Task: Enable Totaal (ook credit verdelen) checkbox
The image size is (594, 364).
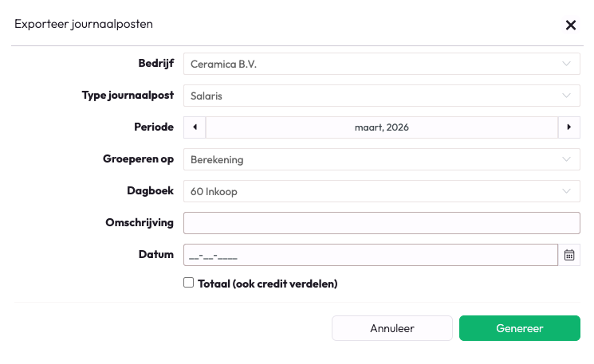Action: 189,283
